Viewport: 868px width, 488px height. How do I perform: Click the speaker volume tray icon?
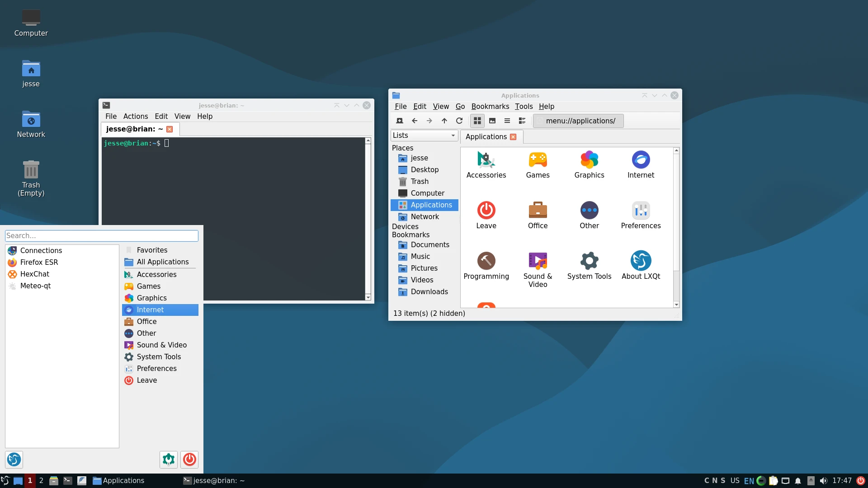coord(823,480)
